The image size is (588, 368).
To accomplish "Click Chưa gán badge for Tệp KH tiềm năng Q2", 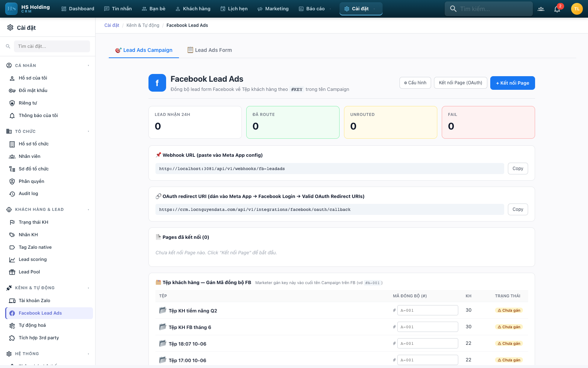I will pyautogui.click(x=509, y=310).
